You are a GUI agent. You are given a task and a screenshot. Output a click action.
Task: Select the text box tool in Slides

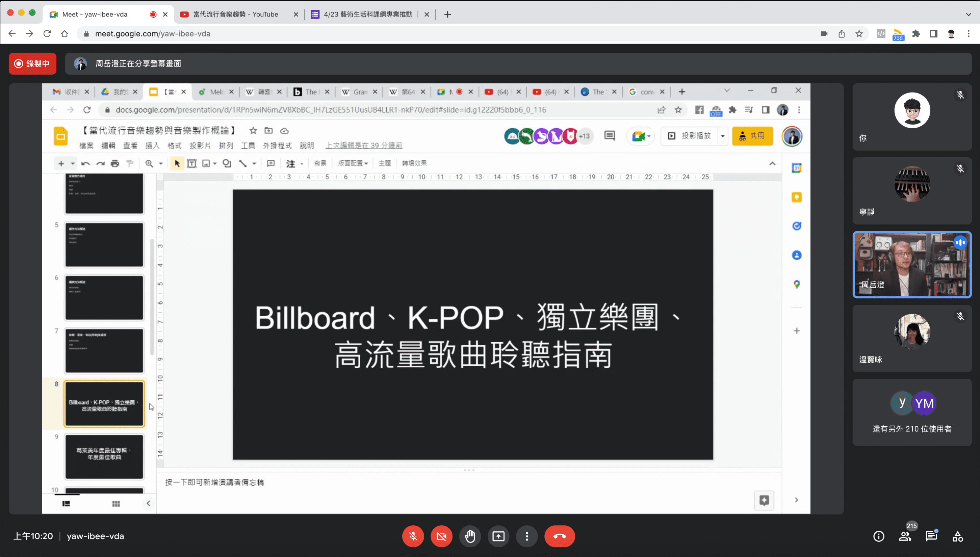192,164
